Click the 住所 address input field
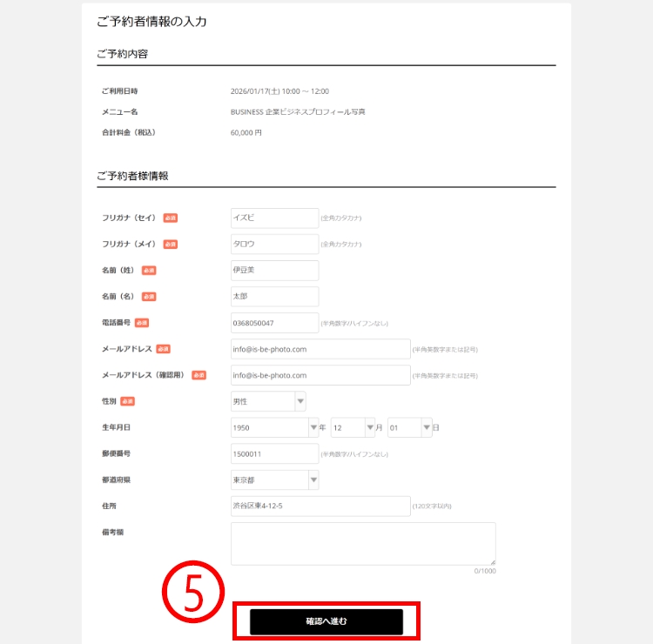This screenshot has height=644, width=653. pyautogui.click(x=320, y=506)
